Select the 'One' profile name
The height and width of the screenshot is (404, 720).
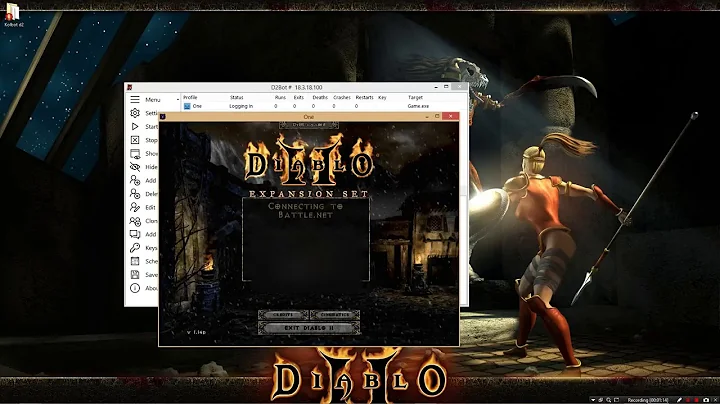[197, 106]
